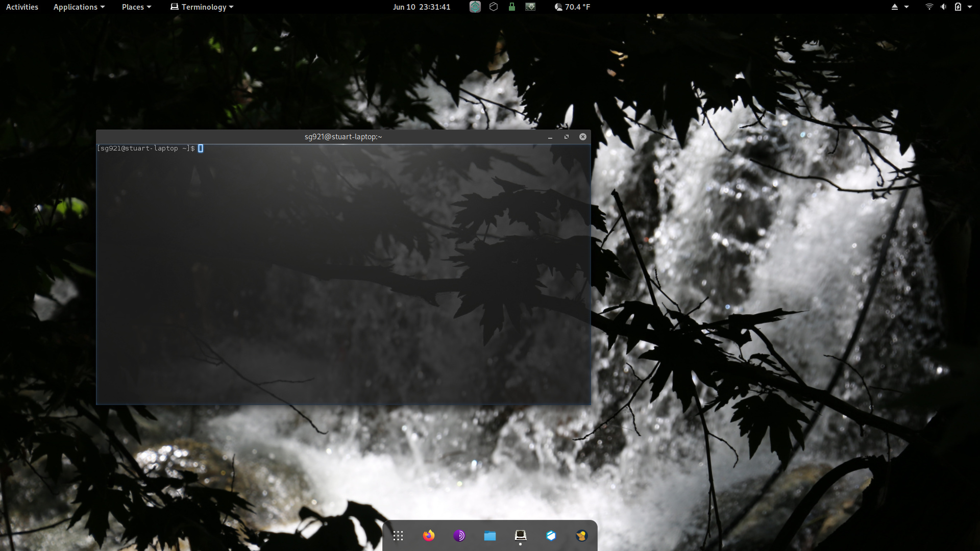Minimize the sg921@stuart-laptop terminal window
This screenshot has height=551, width=980.
click(550, 137)
